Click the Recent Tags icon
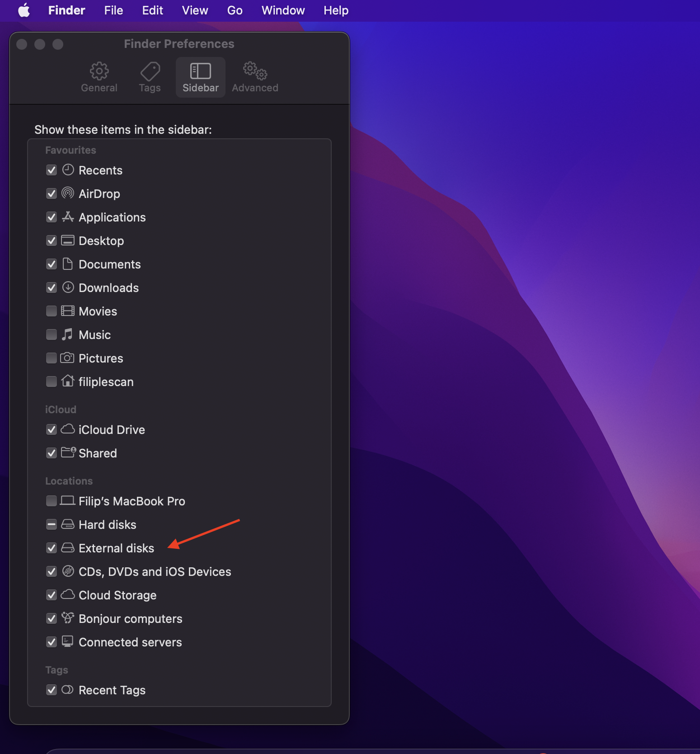The height and width of the screenshot is (754, 700). (x=67, y=690)
